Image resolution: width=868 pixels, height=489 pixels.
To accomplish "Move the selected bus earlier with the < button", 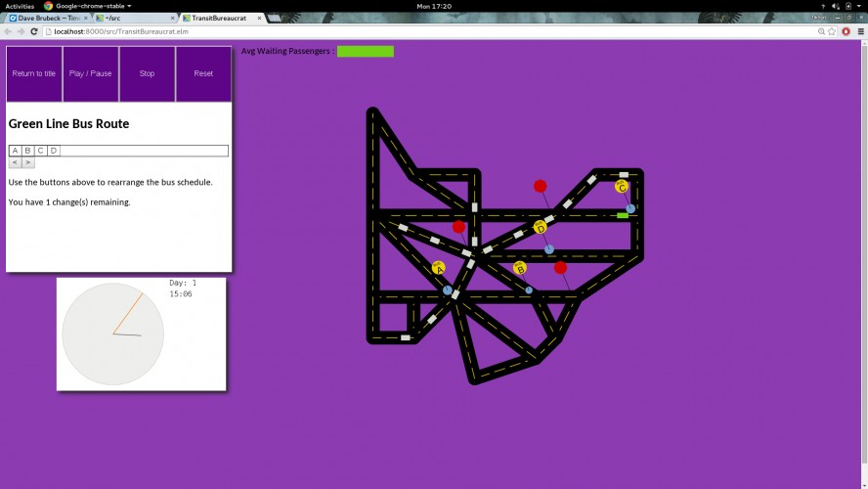I will pyautogui.click(x=15, y=162).
